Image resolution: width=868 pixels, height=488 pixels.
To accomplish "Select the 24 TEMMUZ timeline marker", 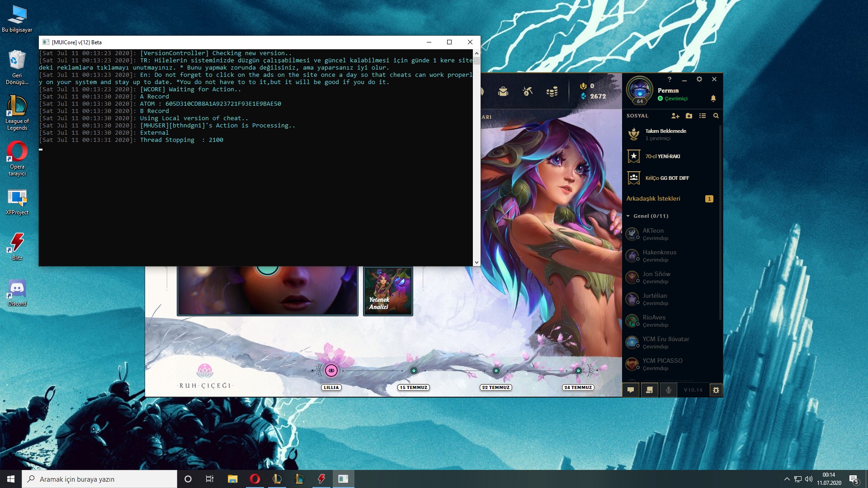I will 578,371.
